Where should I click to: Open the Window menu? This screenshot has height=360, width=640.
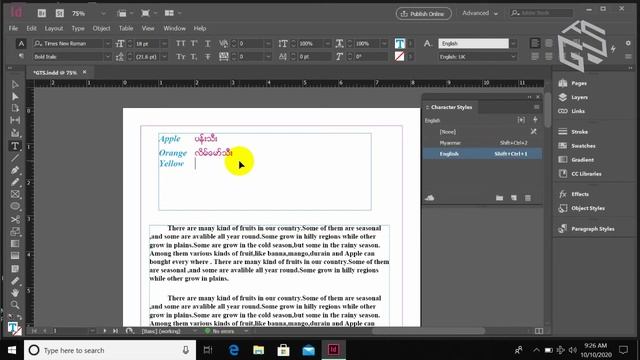pyautogui.click(x=174, y=28)
